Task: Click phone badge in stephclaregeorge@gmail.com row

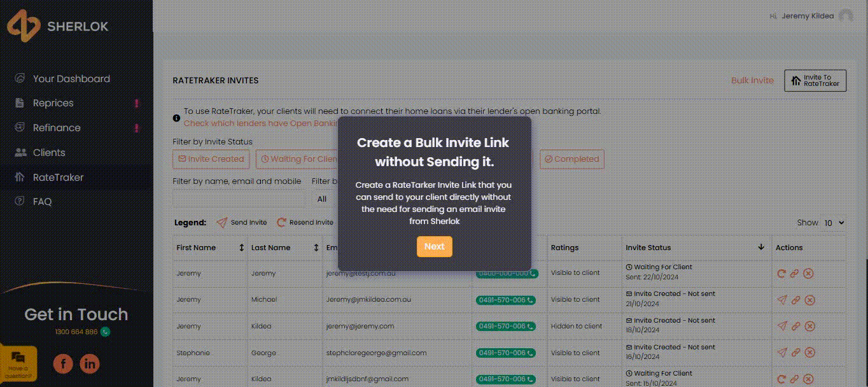Action: point(506,353)
